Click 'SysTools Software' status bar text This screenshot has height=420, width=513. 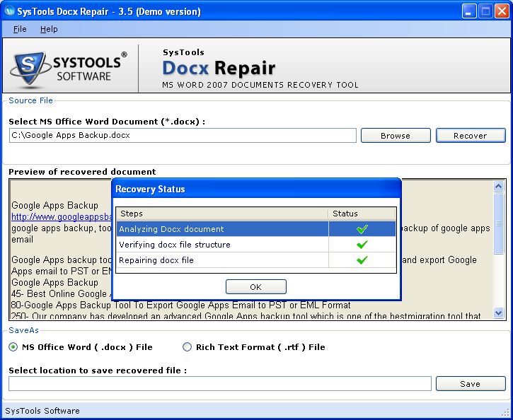[42, 411]
